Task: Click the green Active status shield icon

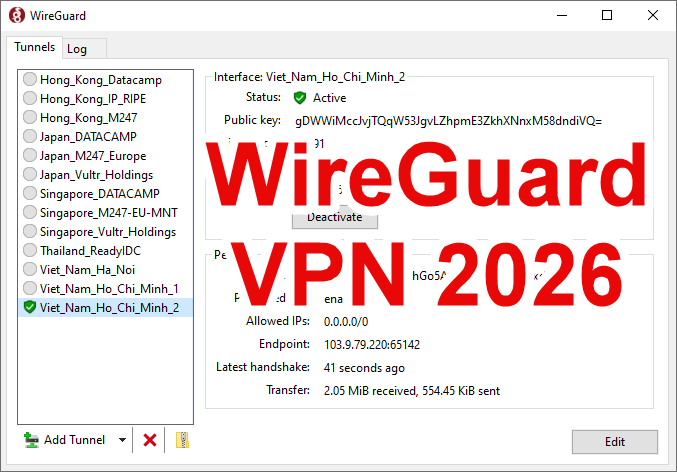Action: 300,98
